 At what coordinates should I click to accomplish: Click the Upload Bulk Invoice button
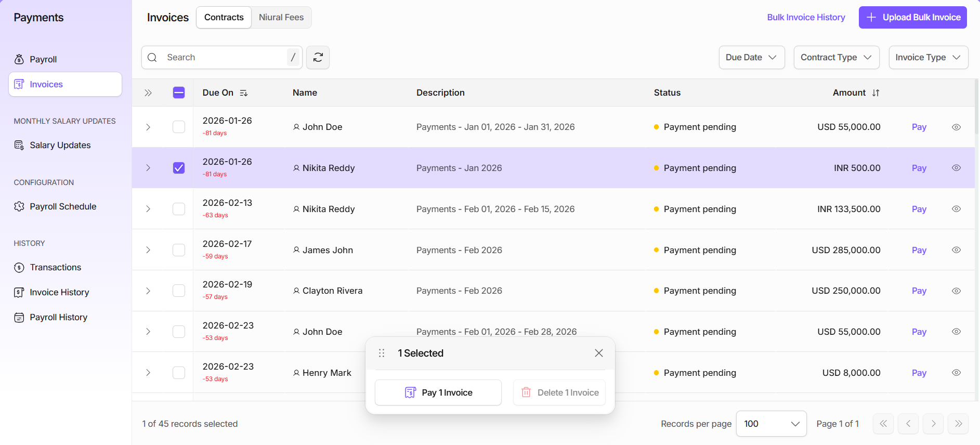pos(912,18)
